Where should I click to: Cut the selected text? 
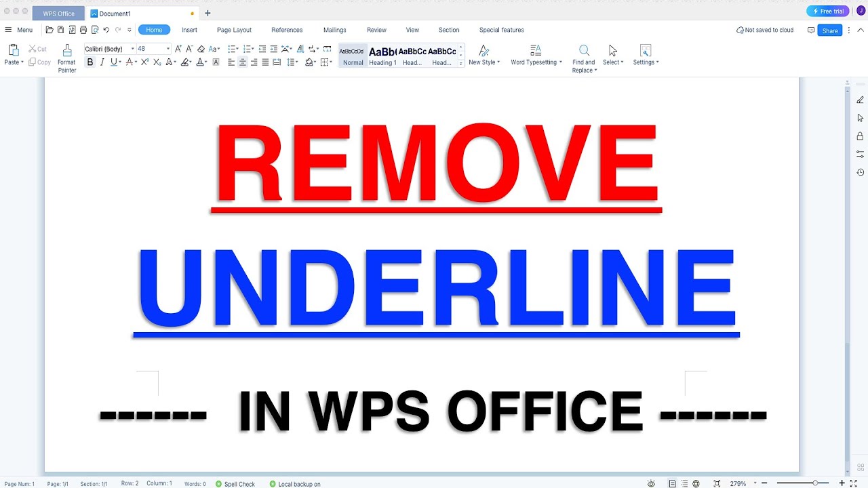point(38,49)
